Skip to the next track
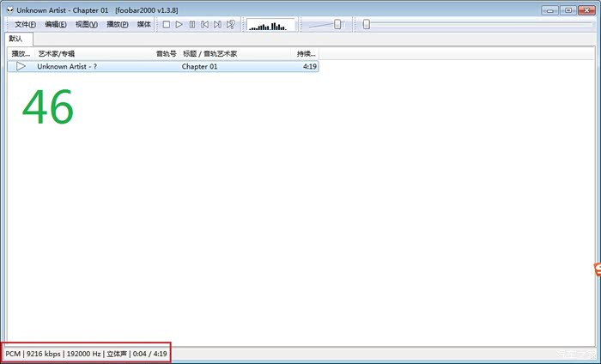This screenshot has width=601, height=364. point(217,24)
